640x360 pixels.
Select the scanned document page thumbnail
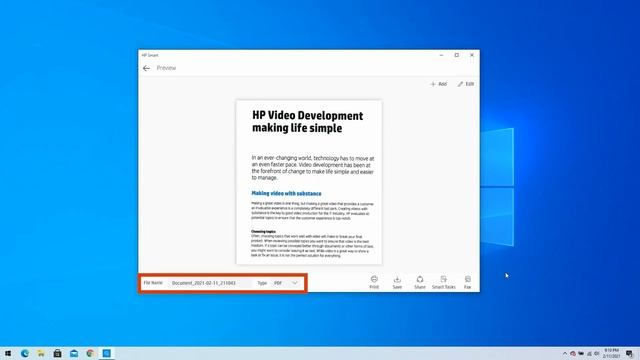[x=309, y=182]
